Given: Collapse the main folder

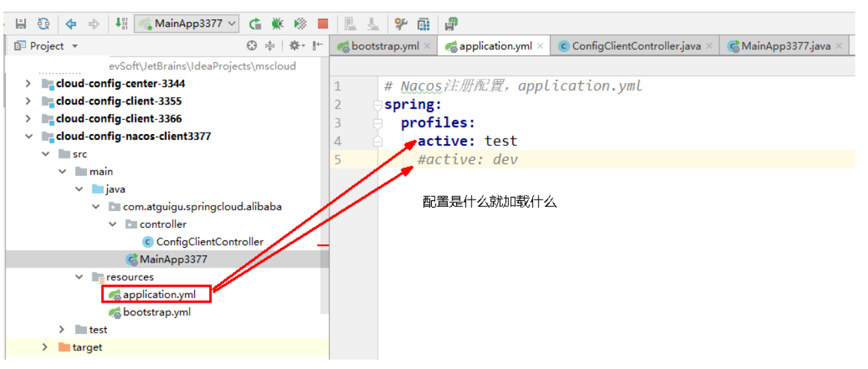Looking at the screenshot, I should coord(62,171).
